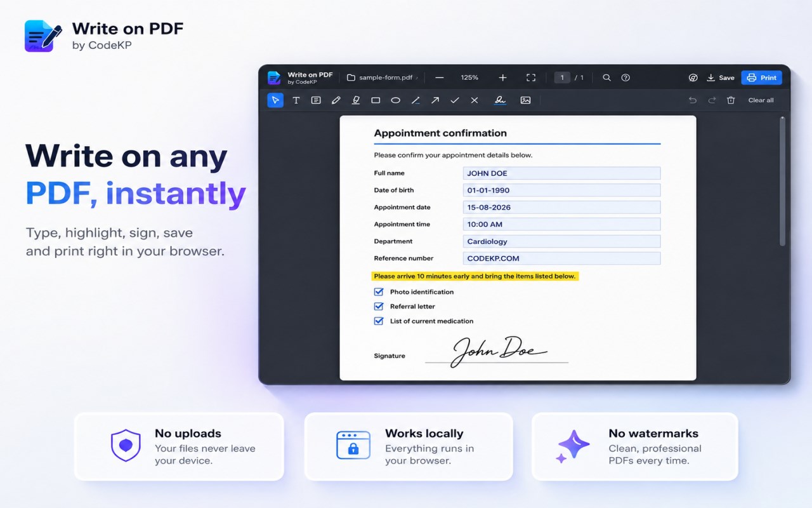Select the Text tool
This screenshot has width=812, height=508.
tap(296, 100)
